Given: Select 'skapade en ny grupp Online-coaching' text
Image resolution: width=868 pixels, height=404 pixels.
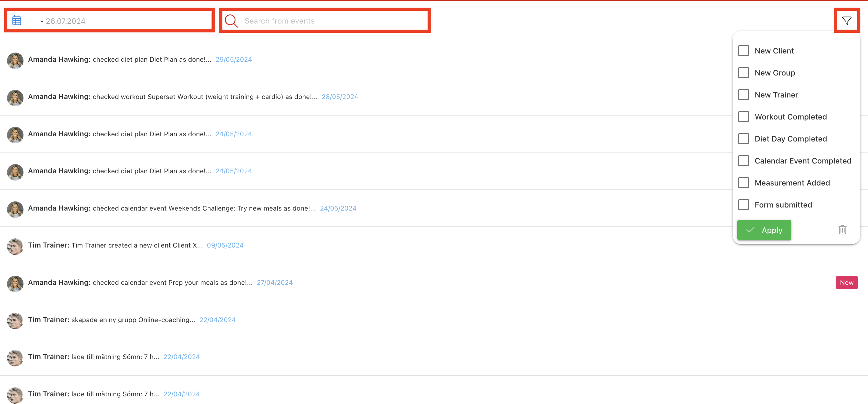Looking at the screenshot, I should pos(133,320).
